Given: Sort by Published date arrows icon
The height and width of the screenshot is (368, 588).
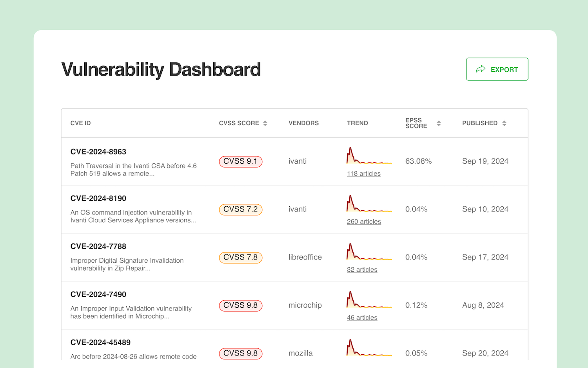Looking at the screenshot, I should pyautogui.click(x=504, y=123).
